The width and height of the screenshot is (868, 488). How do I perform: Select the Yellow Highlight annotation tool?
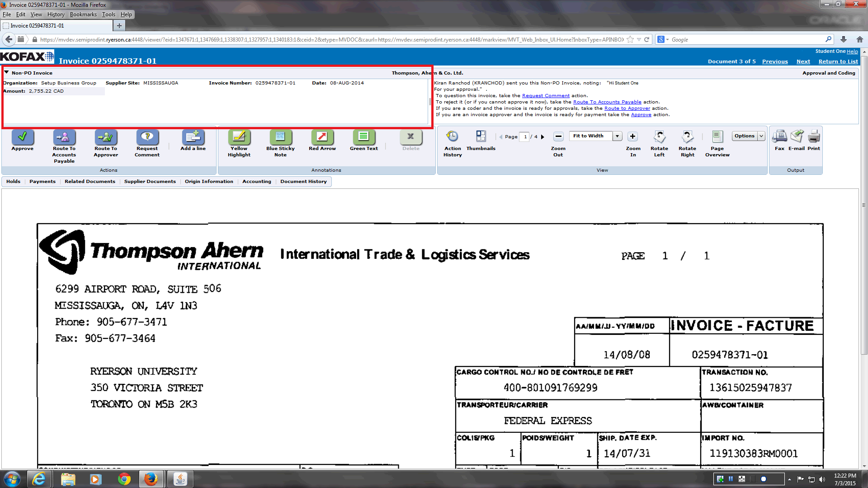pos(239,137)
